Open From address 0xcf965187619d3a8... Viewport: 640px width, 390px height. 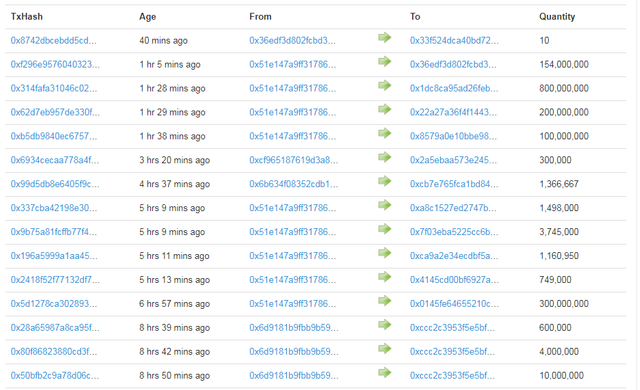(x=293, y=160)
